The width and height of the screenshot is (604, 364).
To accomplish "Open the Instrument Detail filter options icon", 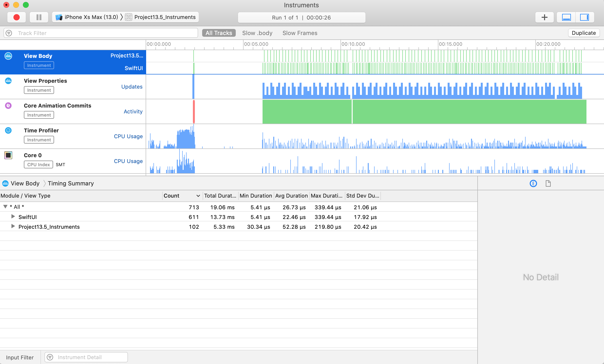I will [50, 357].
